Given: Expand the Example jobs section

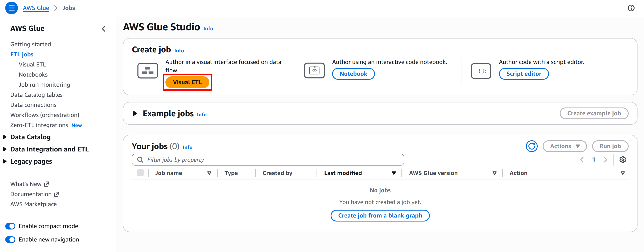Looking at the screenshot, I should tap(135, 113).
